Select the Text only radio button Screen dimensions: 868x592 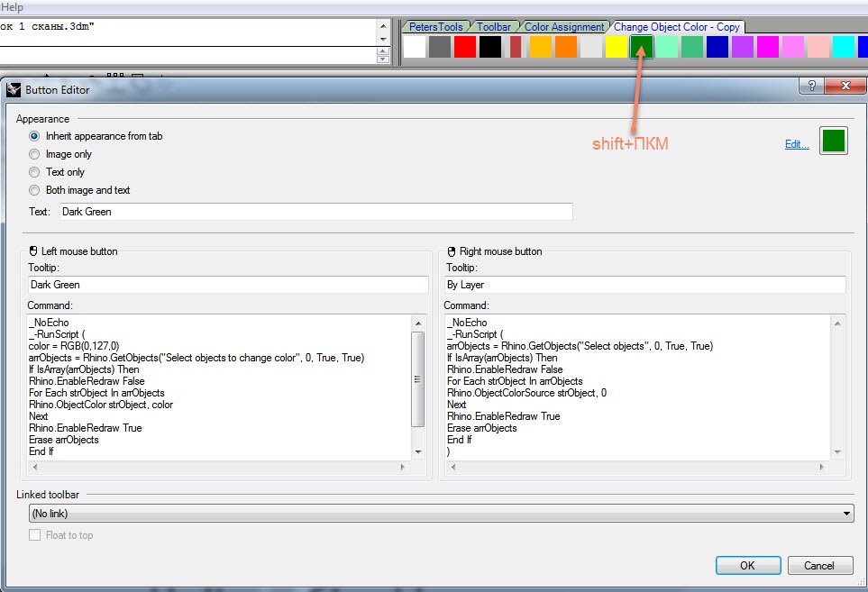click(x=34, y=172)
